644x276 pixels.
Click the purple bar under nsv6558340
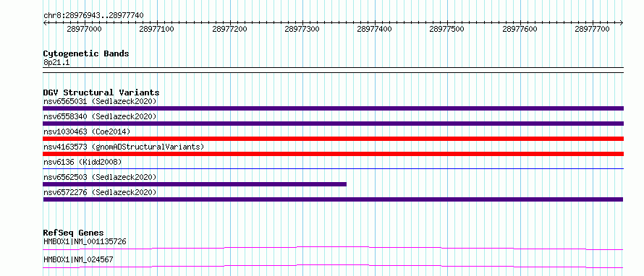(x=333, y=124)
